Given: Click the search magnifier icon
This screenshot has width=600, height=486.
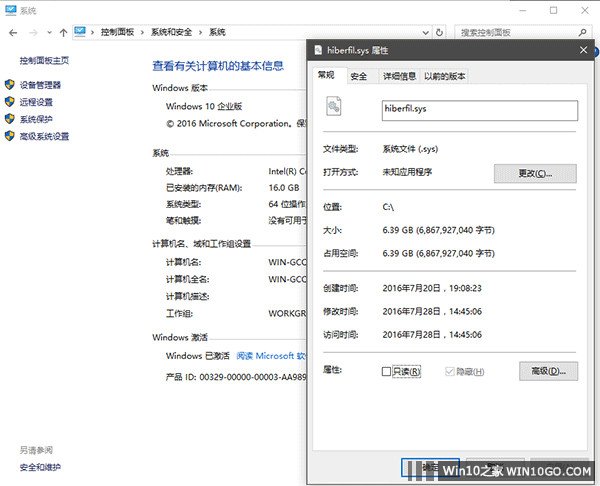Looking at the screenshot, I should click(x=582, y=33).
